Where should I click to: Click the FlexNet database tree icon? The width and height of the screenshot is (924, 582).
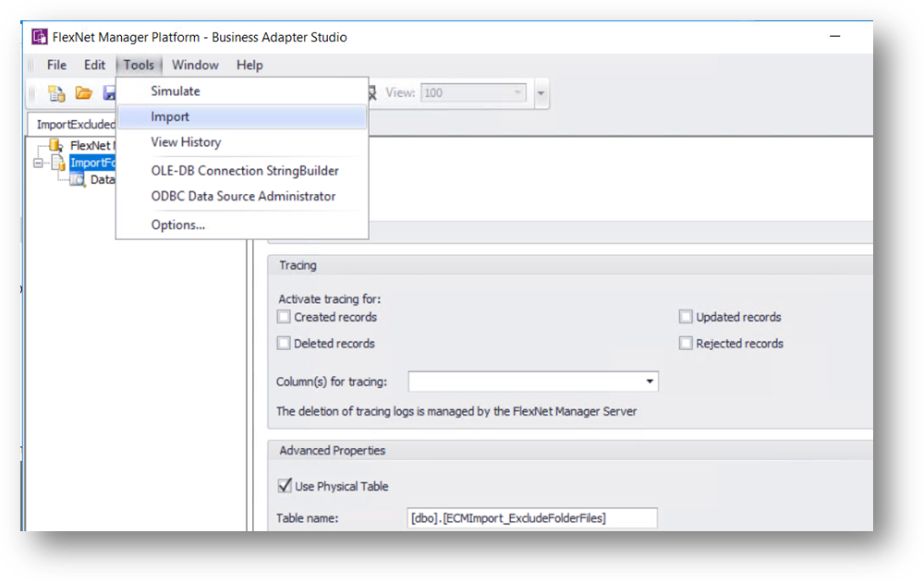56,145
